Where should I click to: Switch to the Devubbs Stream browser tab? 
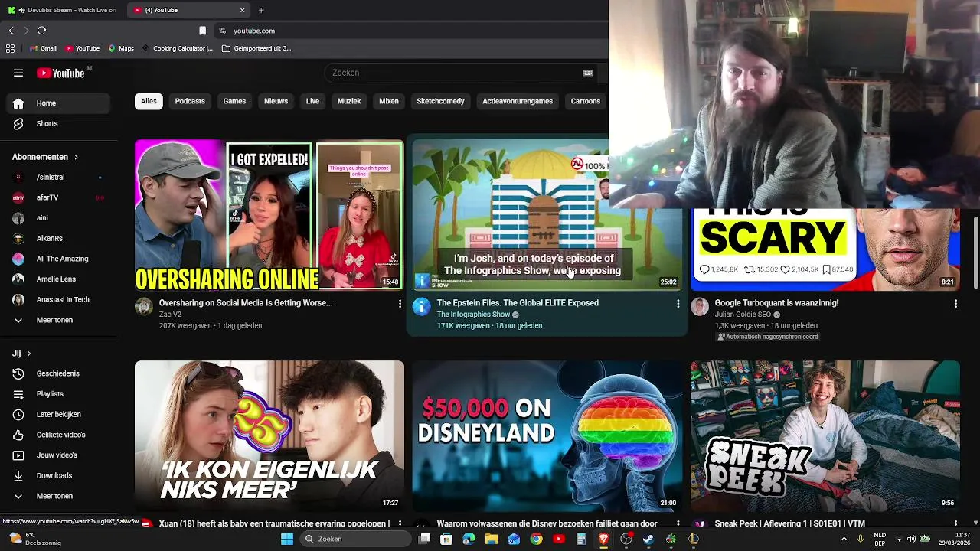63,10
